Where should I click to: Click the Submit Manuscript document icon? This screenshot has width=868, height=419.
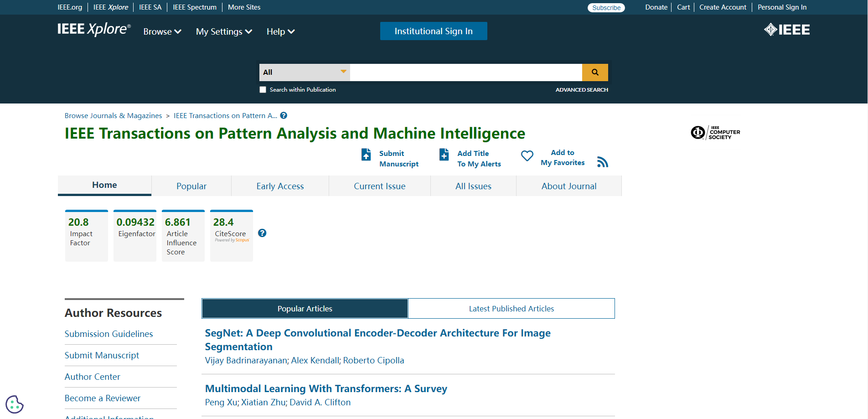[x=366, y=155]
